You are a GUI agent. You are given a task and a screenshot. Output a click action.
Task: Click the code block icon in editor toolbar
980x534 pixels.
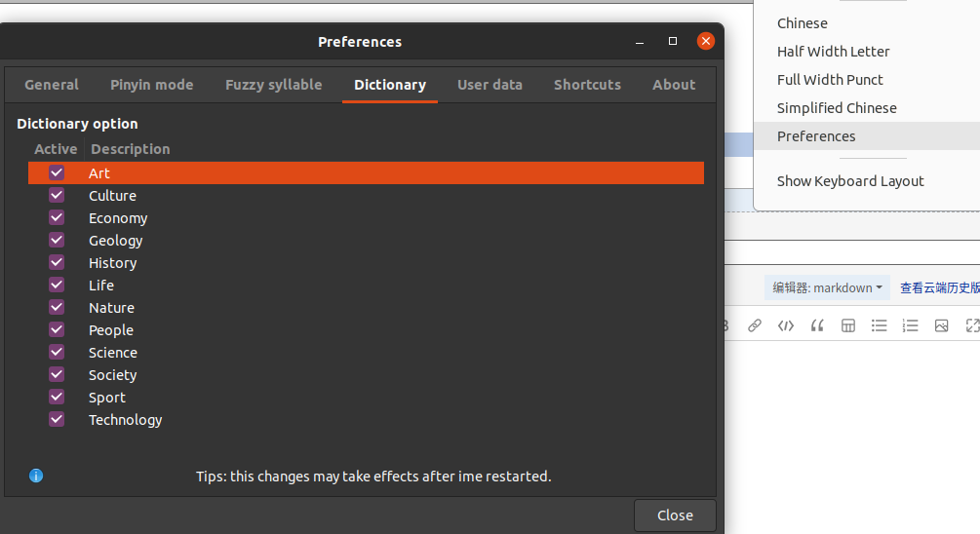786,325
